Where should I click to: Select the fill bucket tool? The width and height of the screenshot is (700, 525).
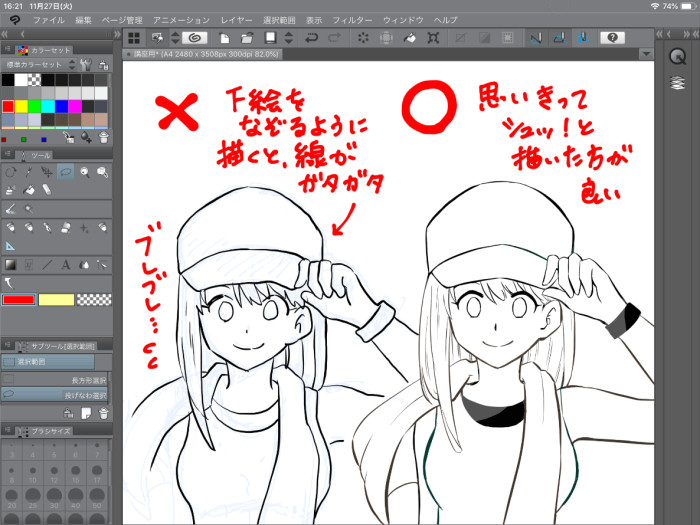[29, 191]
